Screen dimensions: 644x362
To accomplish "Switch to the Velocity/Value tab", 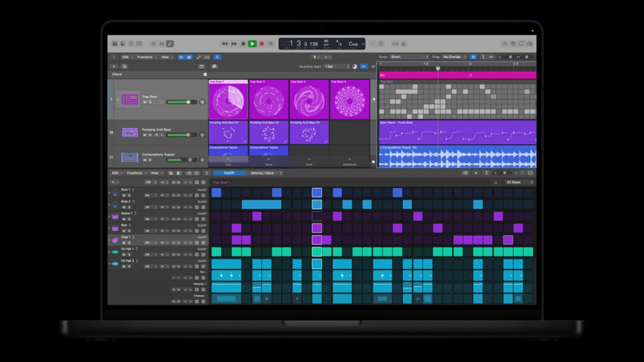I will pos(262,173).
